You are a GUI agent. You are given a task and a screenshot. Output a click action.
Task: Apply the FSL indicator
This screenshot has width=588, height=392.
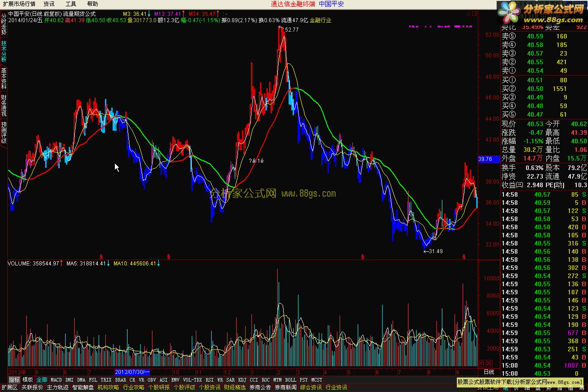click(93, 380)
